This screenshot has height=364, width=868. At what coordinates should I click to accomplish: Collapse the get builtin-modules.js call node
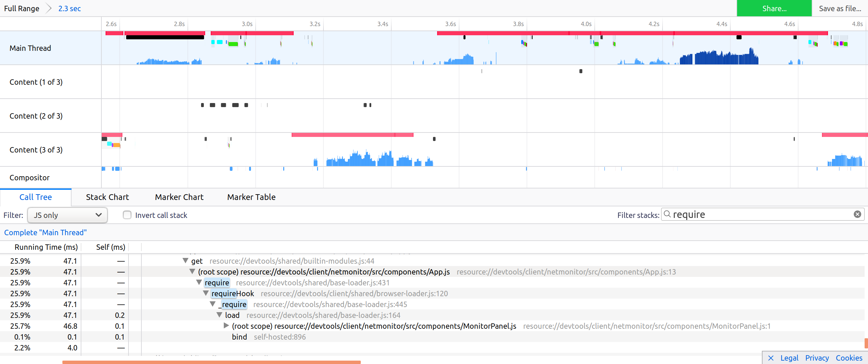click(x=185, y=261)
